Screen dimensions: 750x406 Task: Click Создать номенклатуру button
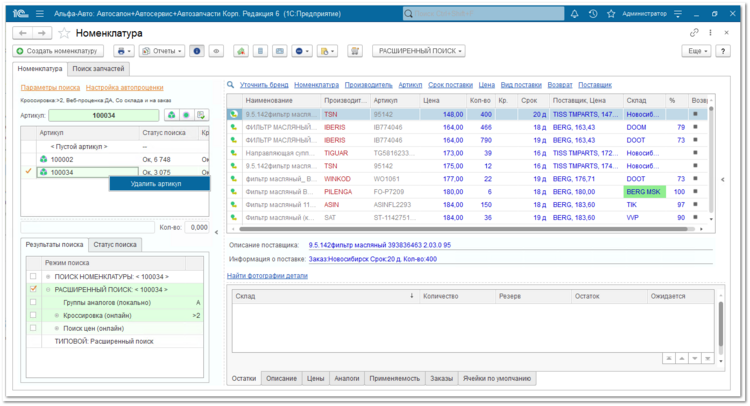click(x=57, y=51)
